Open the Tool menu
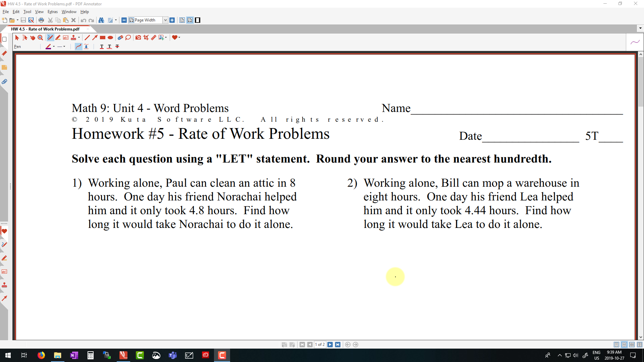 point(27,12)
